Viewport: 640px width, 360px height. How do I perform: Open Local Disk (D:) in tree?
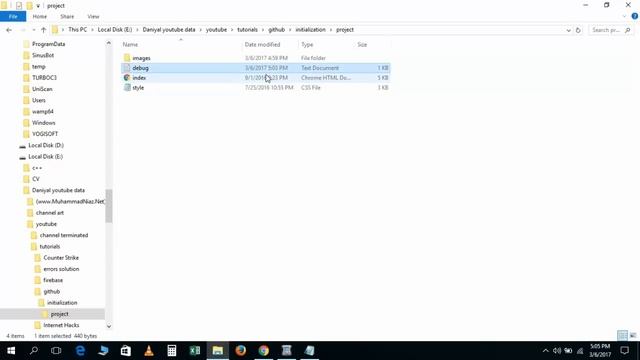pos(46,145)
